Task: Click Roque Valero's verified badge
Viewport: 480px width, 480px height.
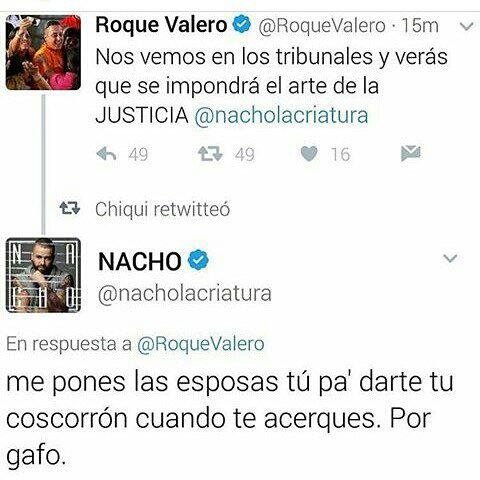Action: click(x=242, y=25)
